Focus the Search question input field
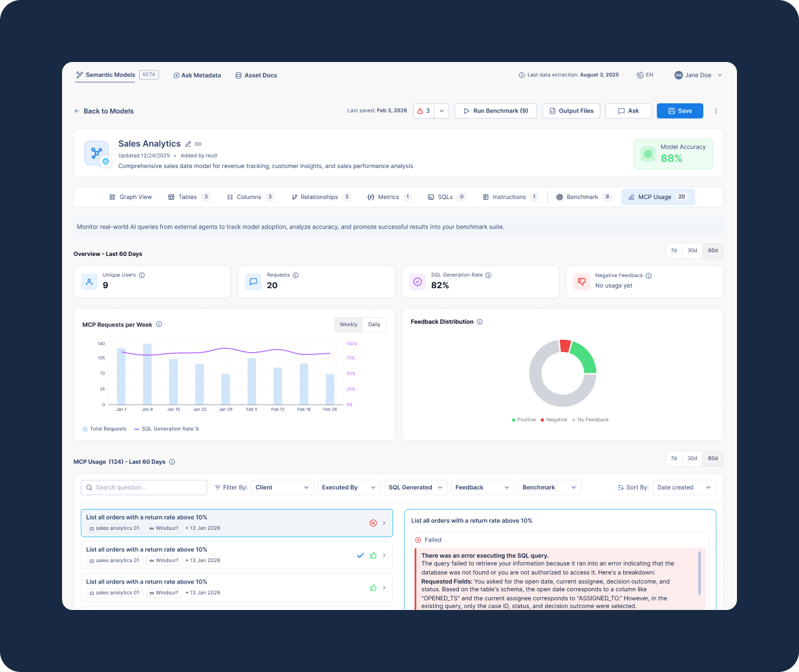The image size is (799, 672). pyautogui.click(x=144, y=488)
